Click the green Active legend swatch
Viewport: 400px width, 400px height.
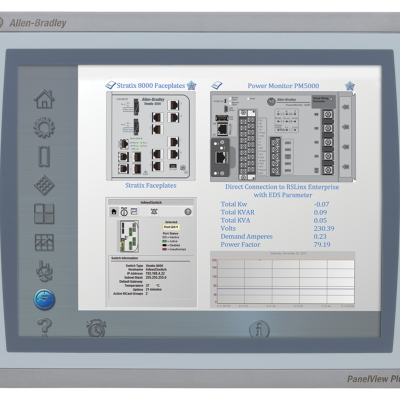[x=164, y=241]
